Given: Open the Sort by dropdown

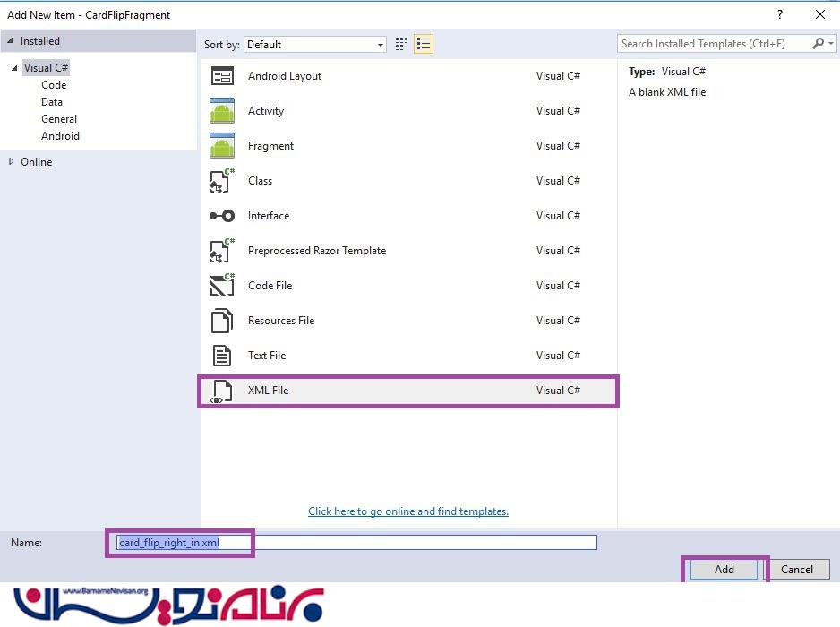Looking at the screenshot, I should click(315, 45).
